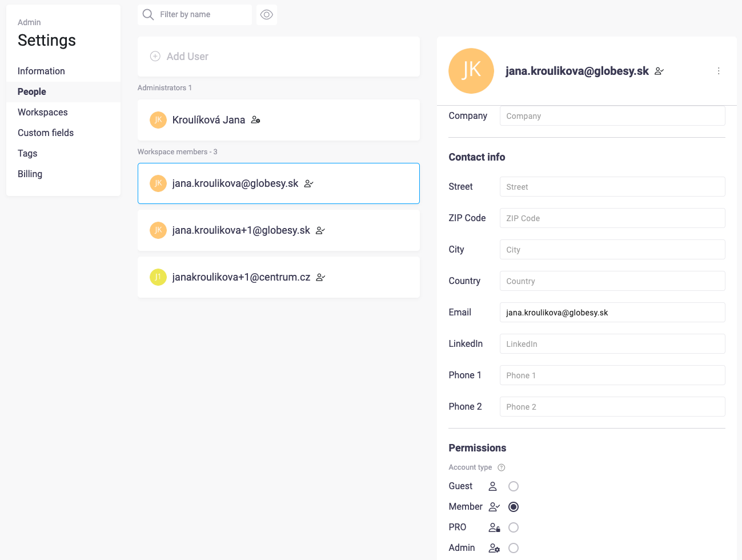This screenshot has width=742, height=560.
Task: Click the Account type help icon
Action: (501, 467)
